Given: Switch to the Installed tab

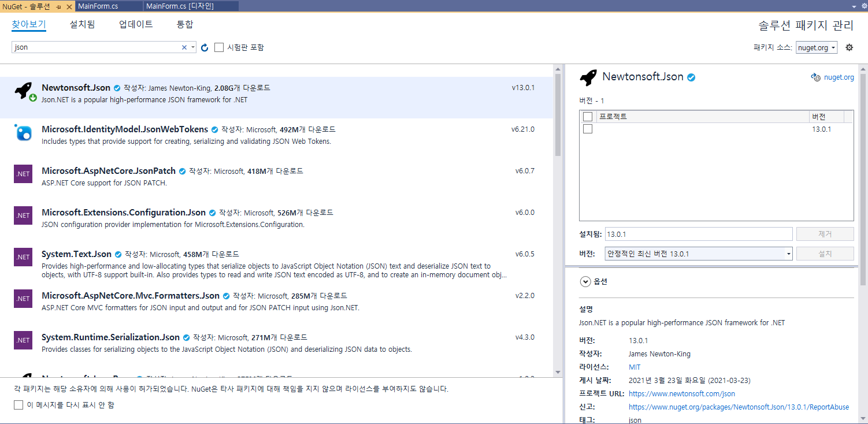Looking at the screenshot, I should (x=82, y=24).
